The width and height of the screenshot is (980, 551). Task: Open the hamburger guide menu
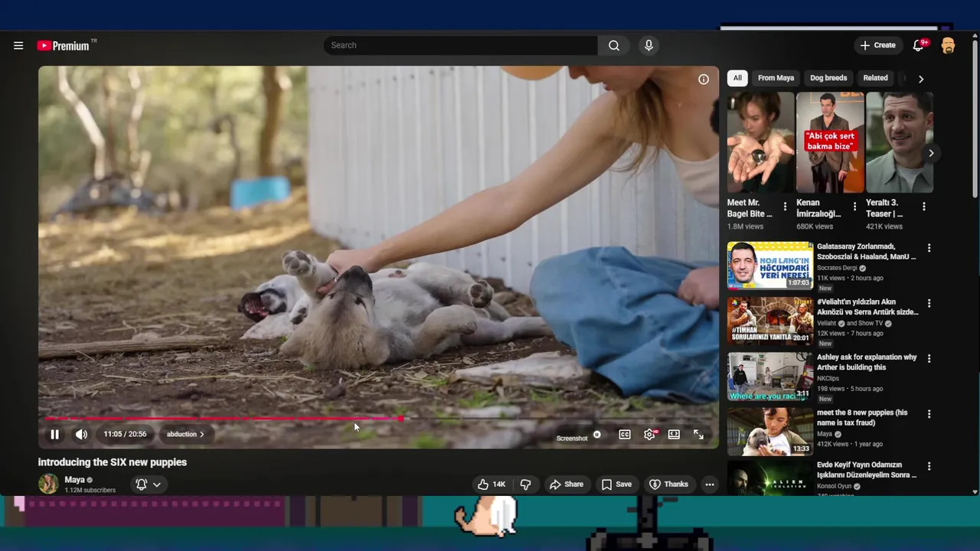(x=18, y=46)
